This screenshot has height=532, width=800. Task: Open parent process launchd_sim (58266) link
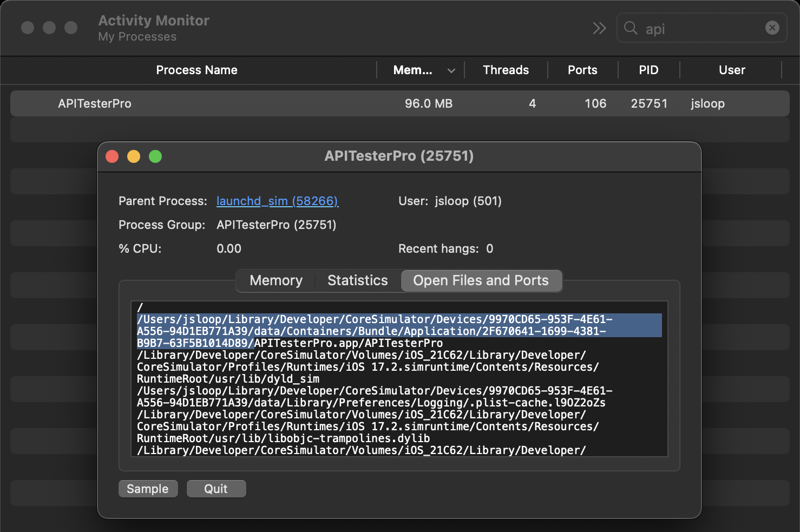(x=277, y=201)
